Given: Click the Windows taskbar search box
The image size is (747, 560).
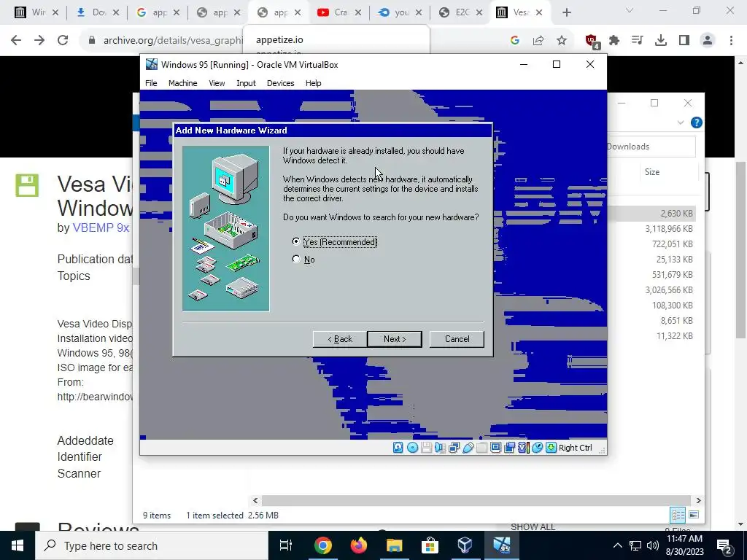Looking at the screenshot, I should tap(152, 545).
